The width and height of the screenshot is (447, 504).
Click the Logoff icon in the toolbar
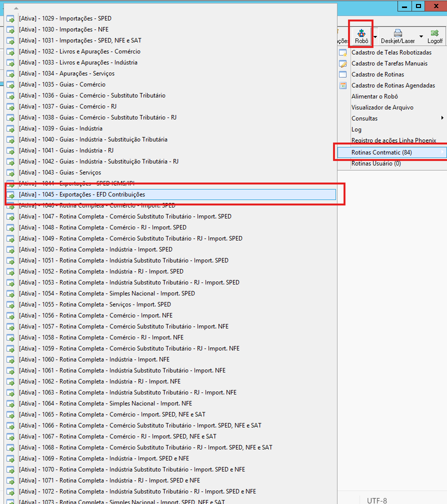(x=435, y=33)
